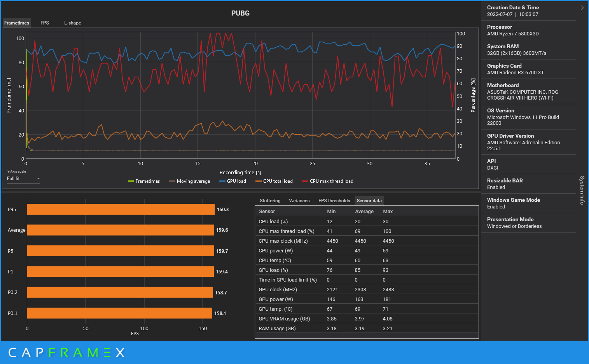Collapse the System Info panel chevron
This screenshot has width=589, height=364.
click(x=582, y=8)
